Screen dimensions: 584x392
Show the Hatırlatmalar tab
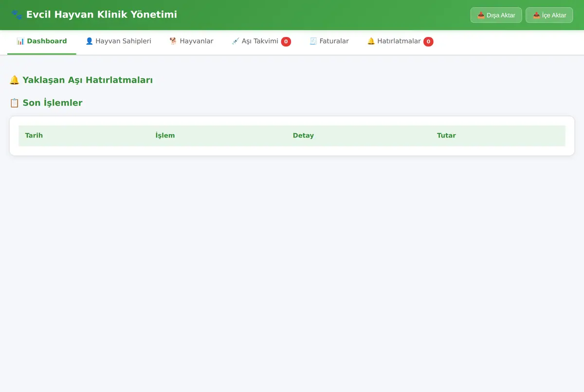(x=400, y=41)
